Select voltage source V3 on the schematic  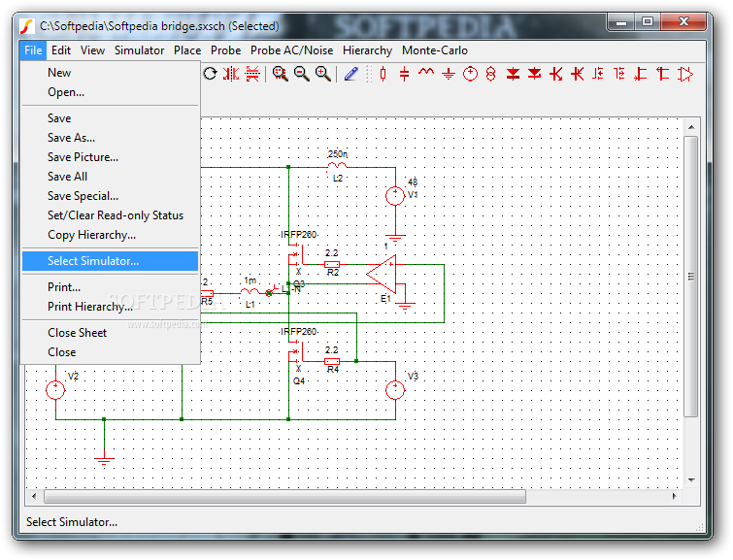[395, 390]
